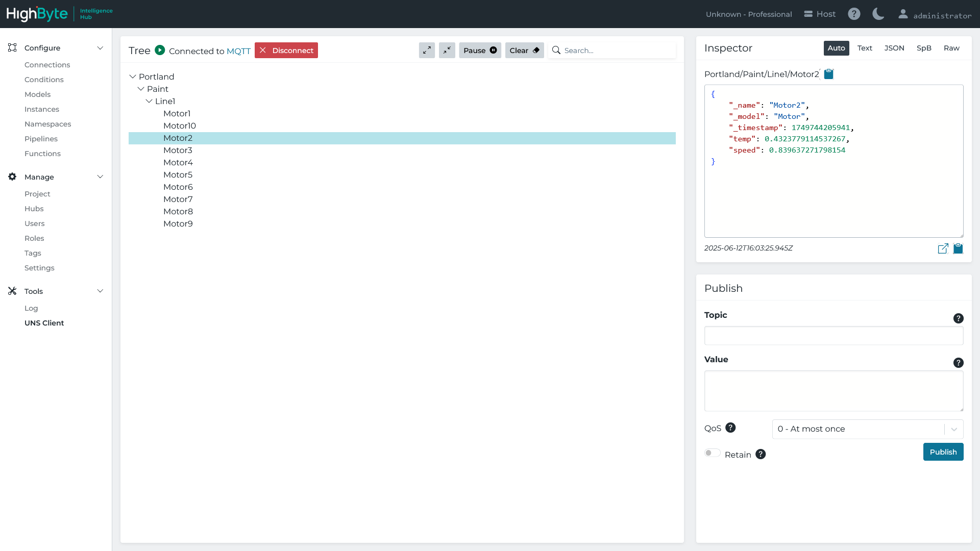The height and width of the screenshot is (551, 980).
Task: Show help for Retain option
Action: coord(761,454)
